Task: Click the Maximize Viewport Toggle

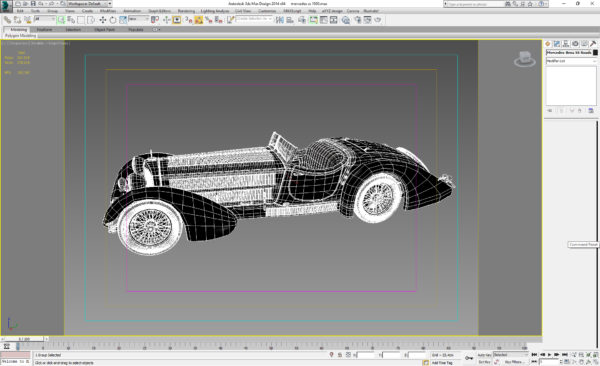Action: (596, 362)
